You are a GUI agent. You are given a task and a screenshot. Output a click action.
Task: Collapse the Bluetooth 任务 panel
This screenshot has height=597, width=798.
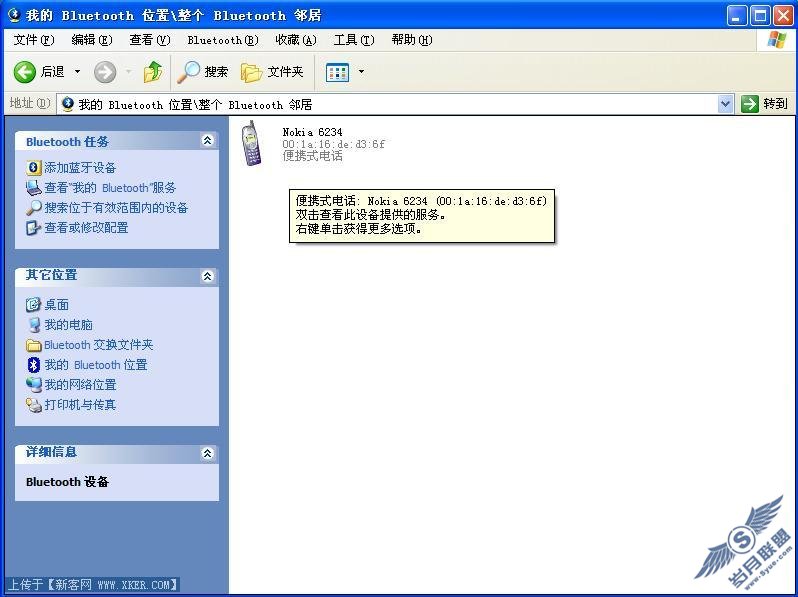coord(207,140)
